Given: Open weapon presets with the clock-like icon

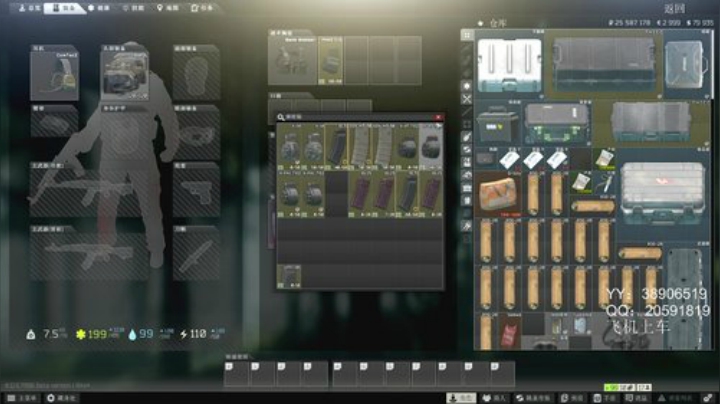Looking at the screenshot, I should [x=572, y=398].
